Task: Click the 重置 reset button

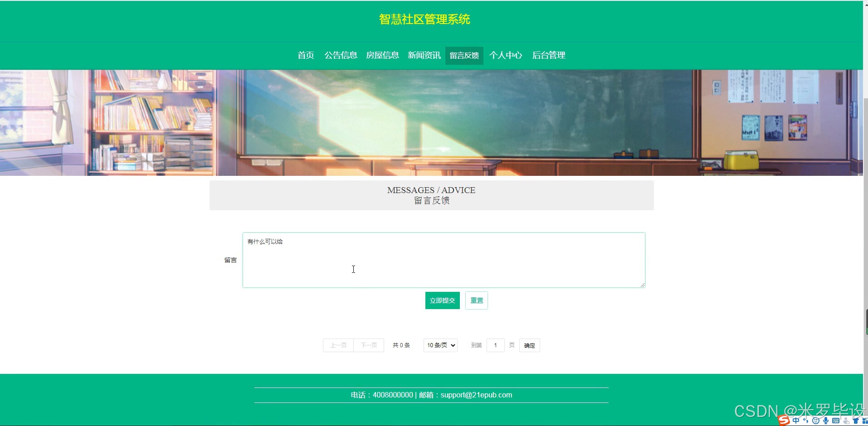Action: pos(477,300)
